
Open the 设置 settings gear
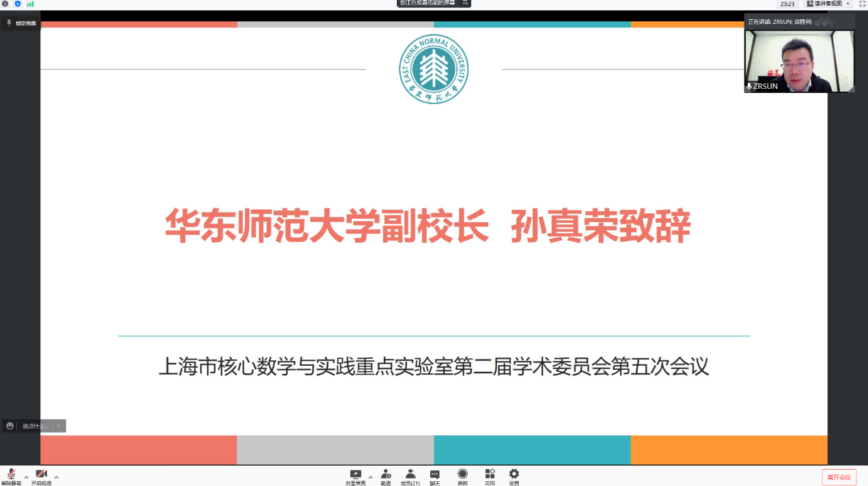[x=514, y=476]
